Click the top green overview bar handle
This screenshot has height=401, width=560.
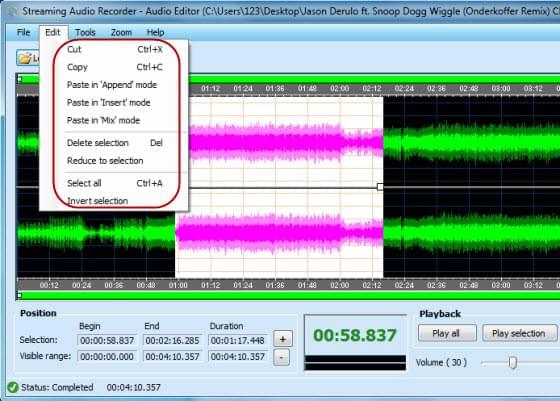[x=20, y=79]
